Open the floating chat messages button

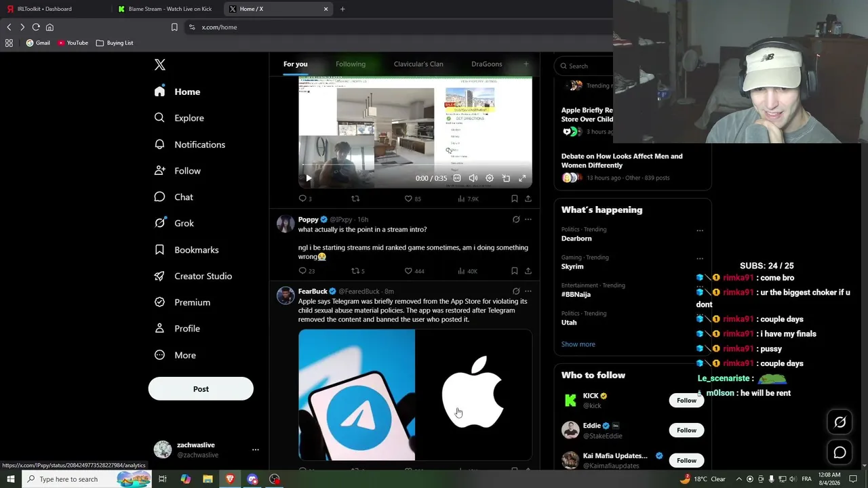click(x=840, y=452)
